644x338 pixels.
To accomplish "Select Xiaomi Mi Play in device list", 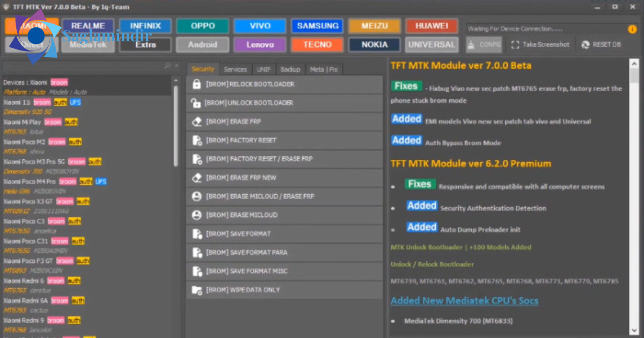I will 86,122.
